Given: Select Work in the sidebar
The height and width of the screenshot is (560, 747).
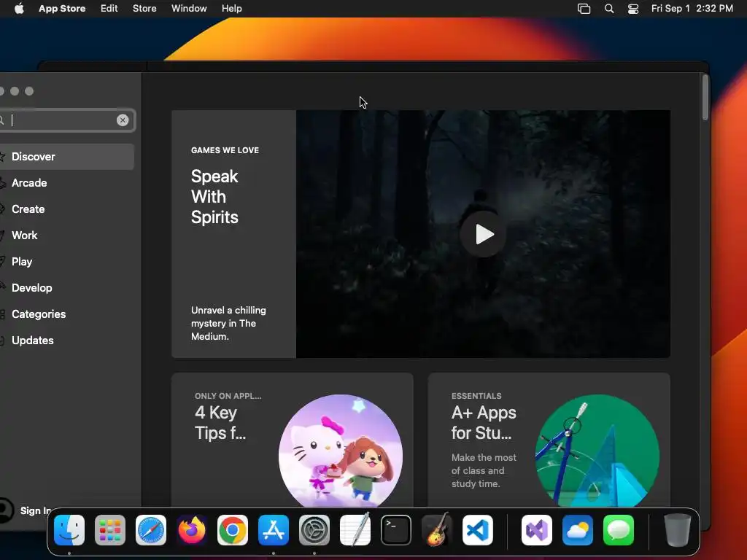Looking at the screenshot, I should coord(66,236).
